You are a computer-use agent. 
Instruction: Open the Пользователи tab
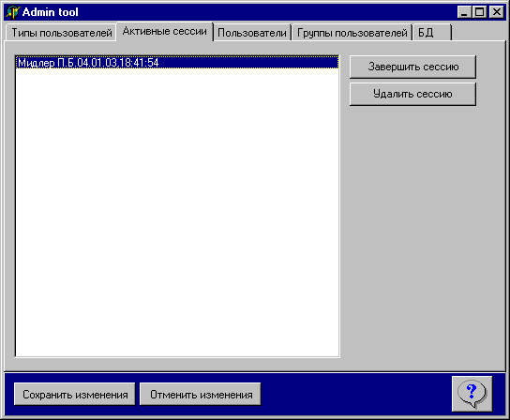click(x=252, y=33)
